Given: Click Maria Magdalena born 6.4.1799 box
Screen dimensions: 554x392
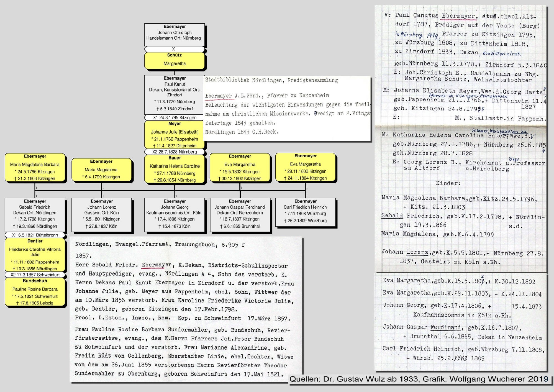Looking at the screenshot, I should [x=101, y=170].
